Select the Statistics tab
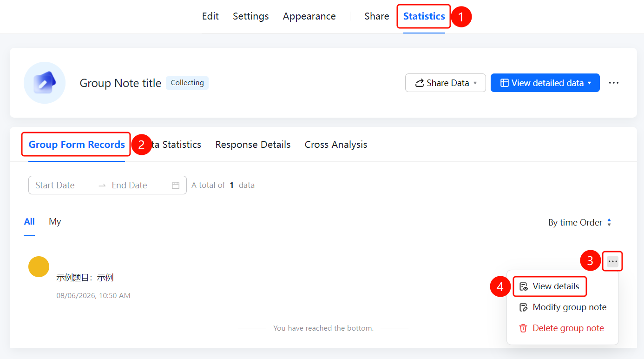644x359 pixels. coord(424,16)
